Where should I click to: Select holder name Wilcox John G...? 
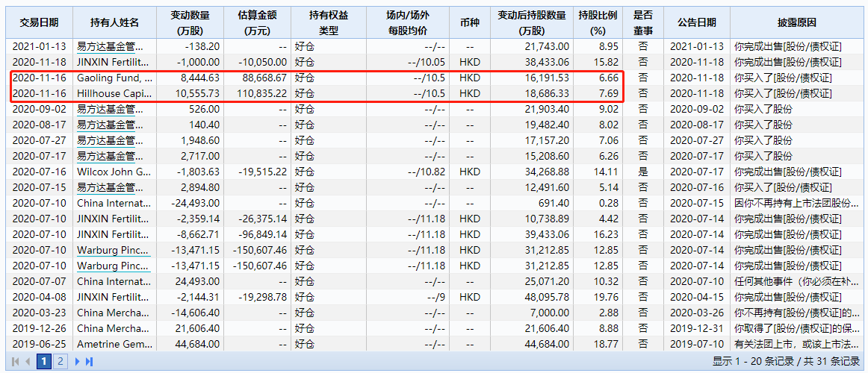click(114, 172)
